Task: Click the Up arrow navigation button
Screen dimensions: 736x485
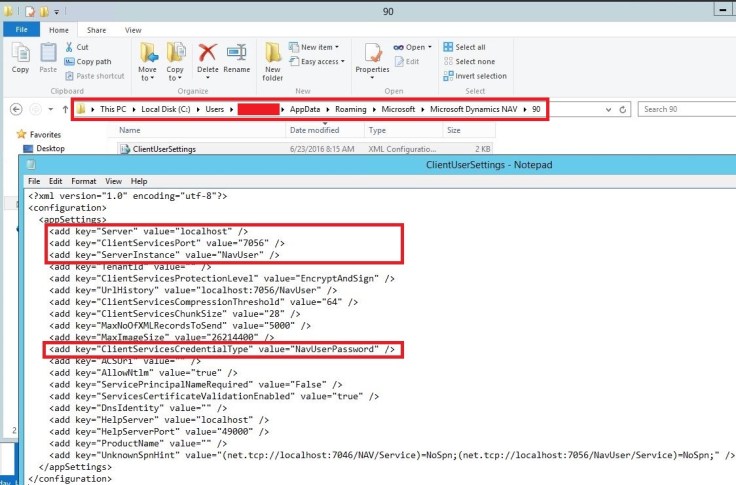Action: [x=65, y=109]
